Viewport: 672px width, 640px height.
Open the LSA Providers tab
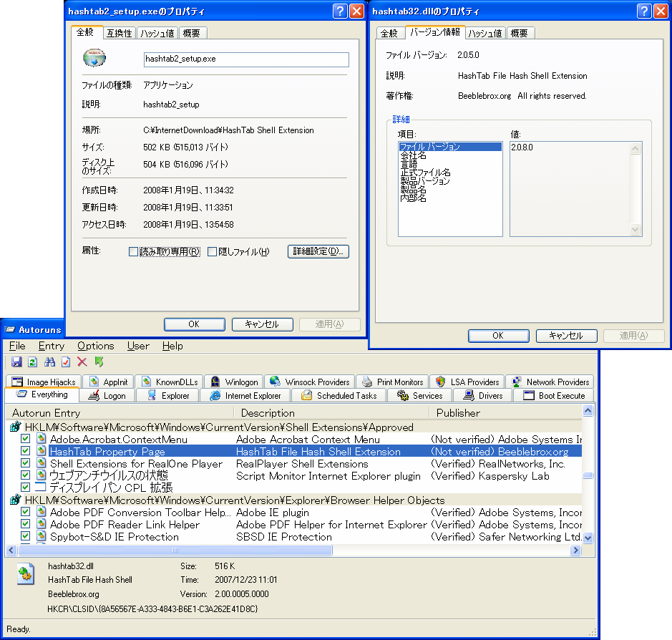467,382
